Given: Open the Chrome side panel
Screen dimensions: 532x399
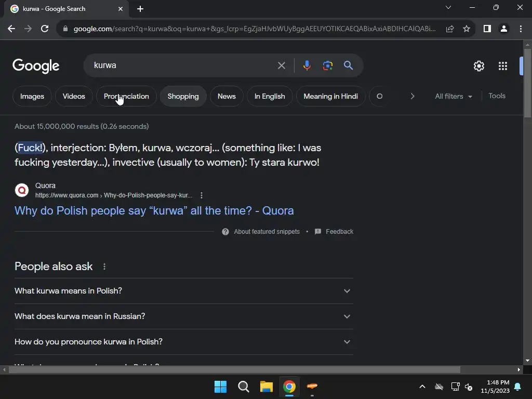Looking at the screenshot, I should [487, 29].
